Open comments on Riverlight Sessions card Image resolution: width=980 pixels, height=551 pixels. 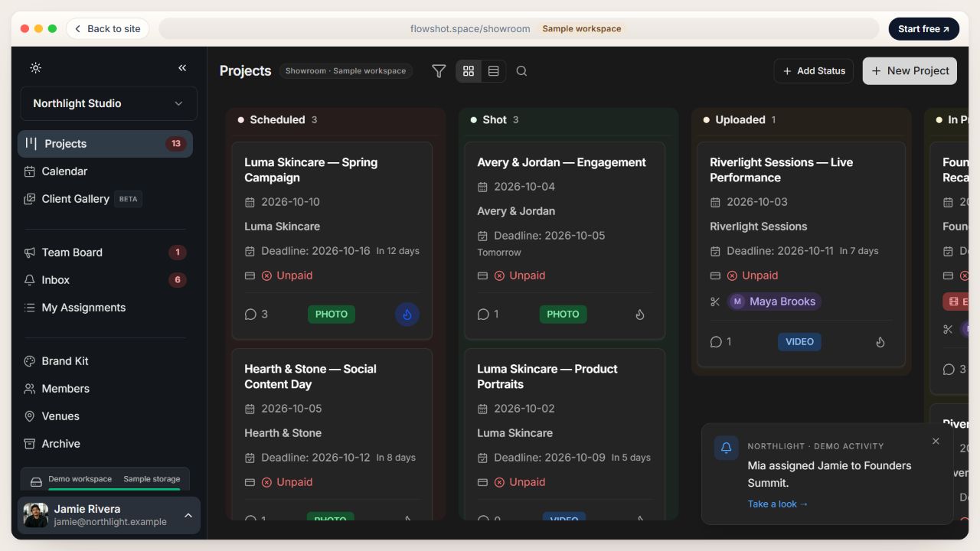coord(721,342)
